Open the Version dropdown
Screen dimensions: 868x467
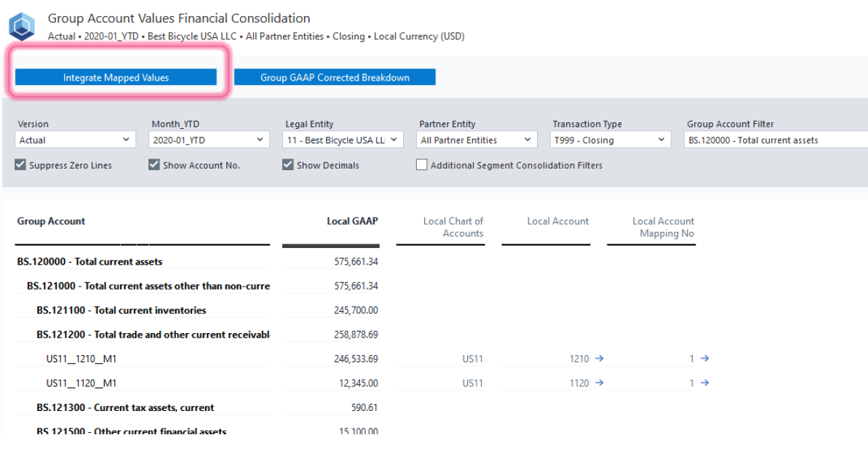click(x=75, y=140)
